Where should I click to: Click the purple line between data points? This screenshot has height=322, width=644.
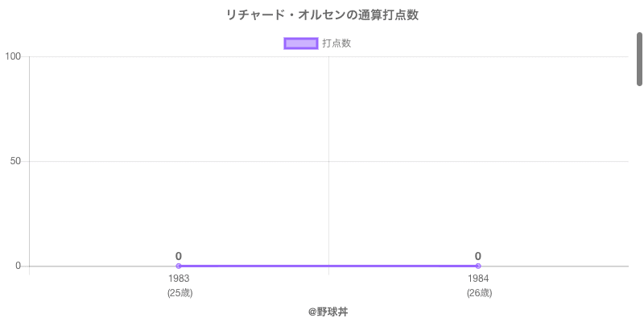coord(328,266)
